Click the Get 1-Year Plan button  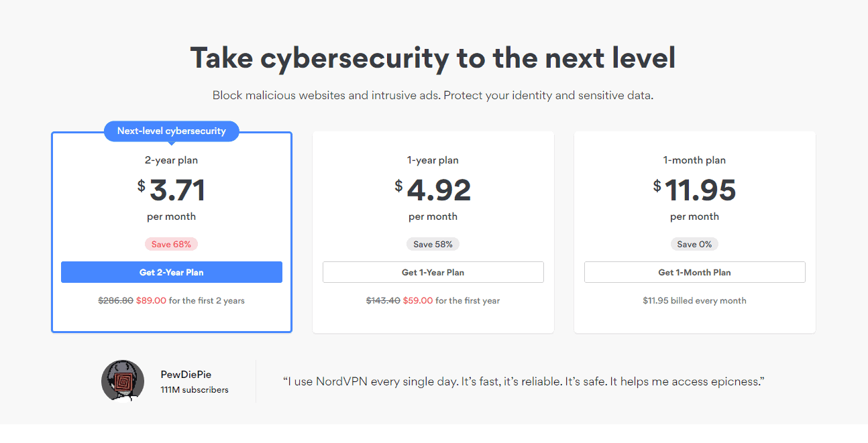click(x=433, y=272)
